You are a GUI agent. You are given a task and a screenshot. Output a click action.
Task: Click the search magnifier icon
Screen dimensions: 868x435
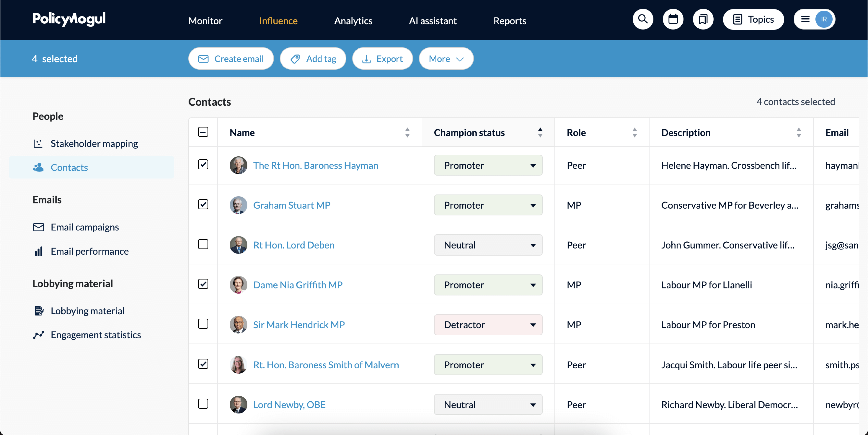click(643, 19)
